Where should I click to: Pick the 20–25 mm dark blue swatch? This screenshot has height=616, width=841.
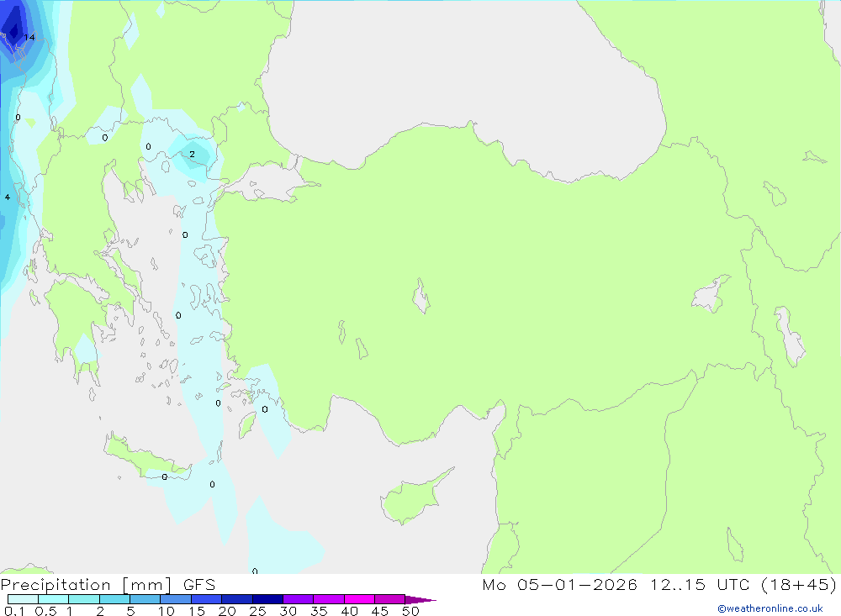(x=237, y=599)
